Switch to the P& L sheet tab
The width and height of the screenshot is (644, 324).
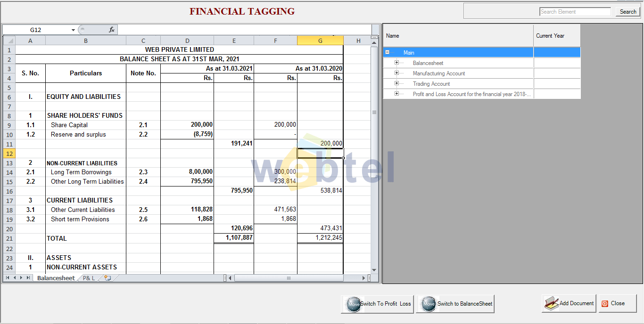[89, 278]
